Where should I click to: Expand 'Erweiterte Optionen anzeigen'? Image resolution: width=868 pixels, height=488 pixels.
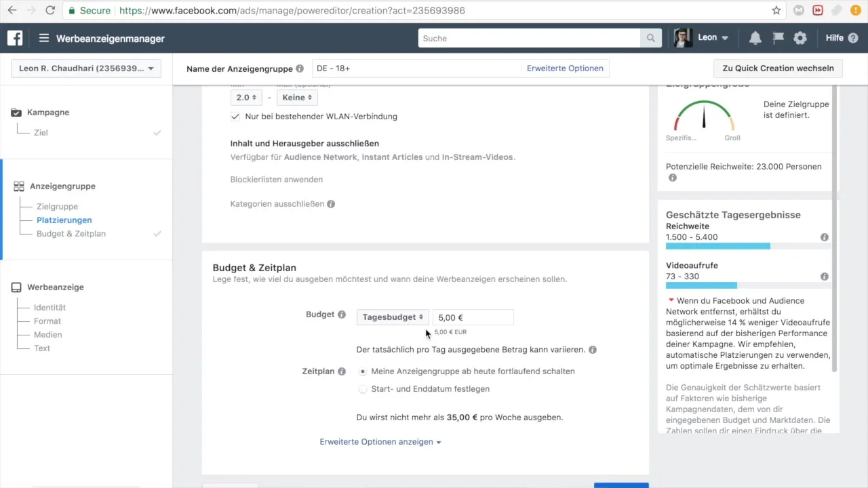[380, 442]
